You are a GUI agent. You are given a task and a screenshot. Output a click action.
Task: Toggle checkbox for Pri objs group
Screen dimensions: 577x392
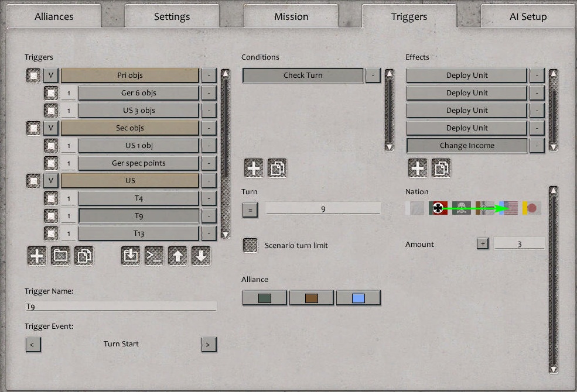pyautogui.click(x=33, y=75)
